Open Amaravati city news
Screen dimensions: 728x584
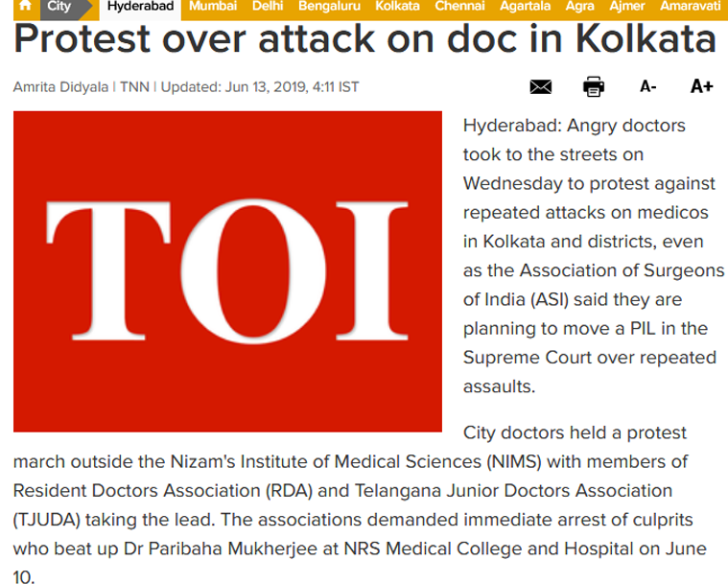pos(691,6)
